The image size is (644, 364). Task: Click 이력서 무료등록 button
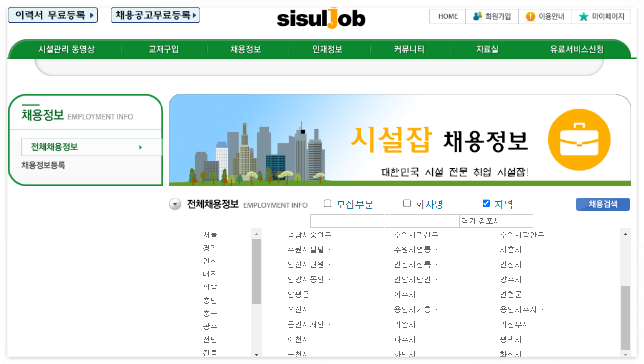click(x=53, y=15)
